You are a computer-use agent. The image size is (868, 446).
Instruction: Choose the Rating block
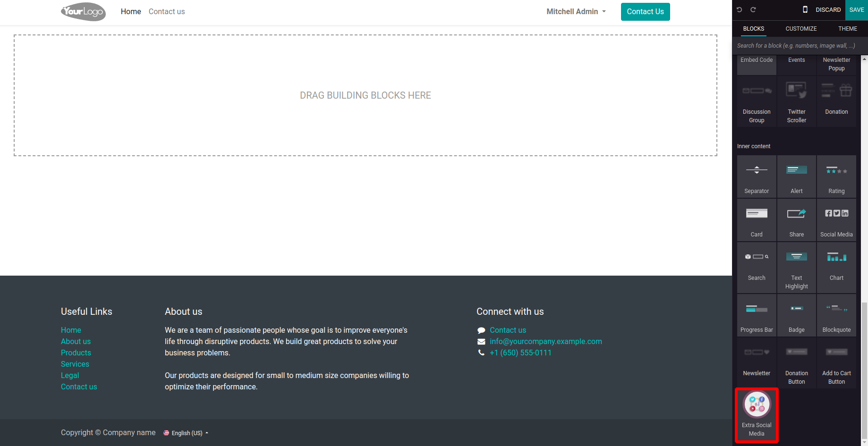click(836, 177)
